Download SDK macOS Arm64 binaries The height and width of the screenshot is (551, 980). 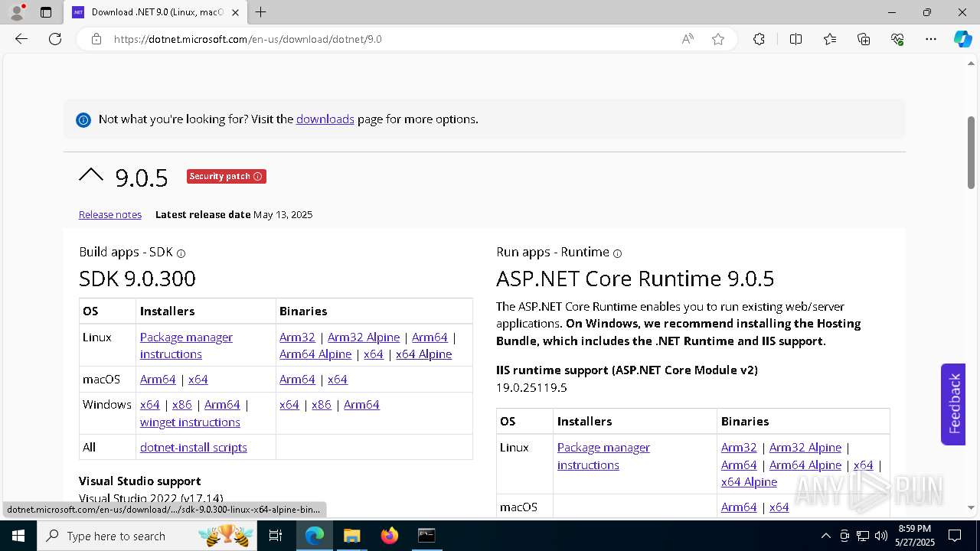point(297,379)
